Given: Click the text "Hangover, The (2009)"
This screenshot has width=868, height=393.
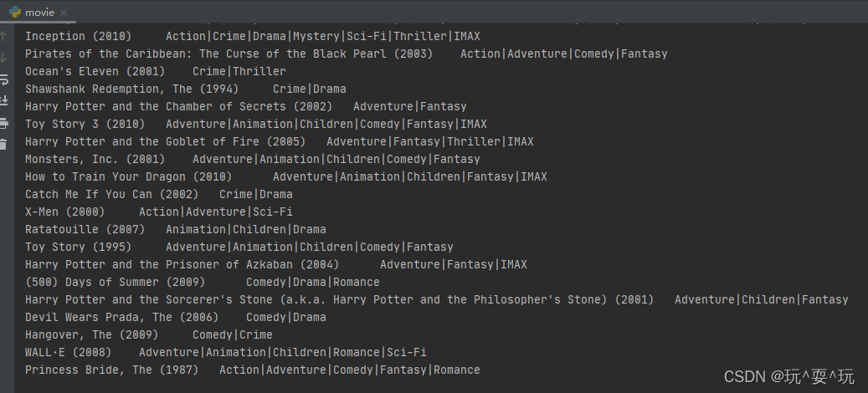Looking at the screenshot, I should [92, 335].
